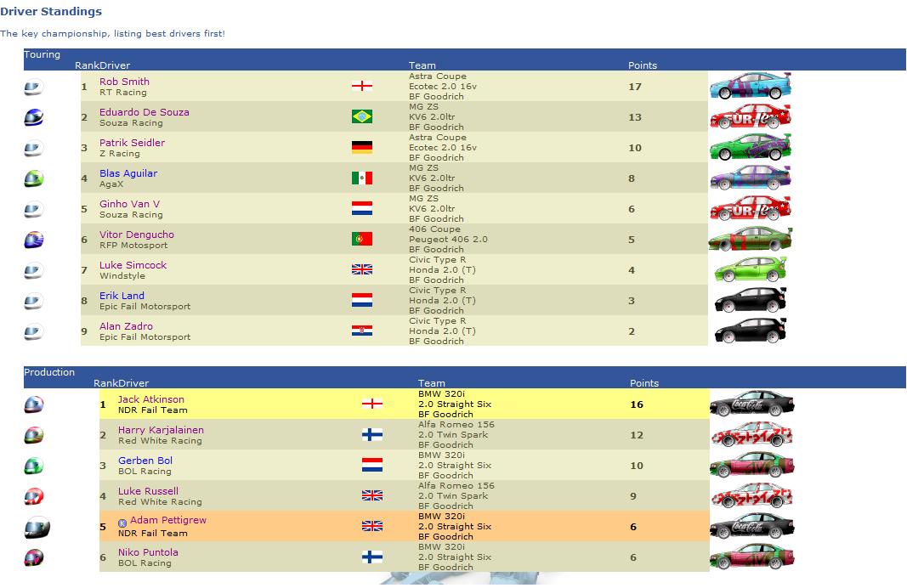Screen dimensions: 907x588
Task: Click RFP Motosport team name
Action: click(133, 246)
